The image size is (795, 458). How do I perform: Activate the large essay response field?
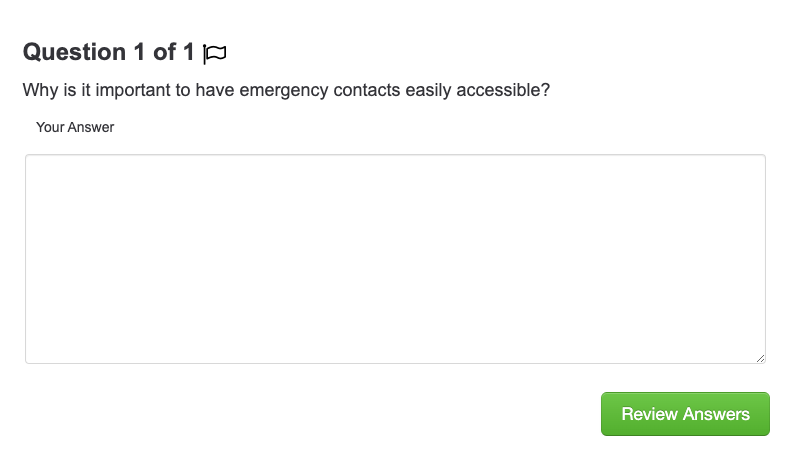pyautogui.click(x=395, y=259)
